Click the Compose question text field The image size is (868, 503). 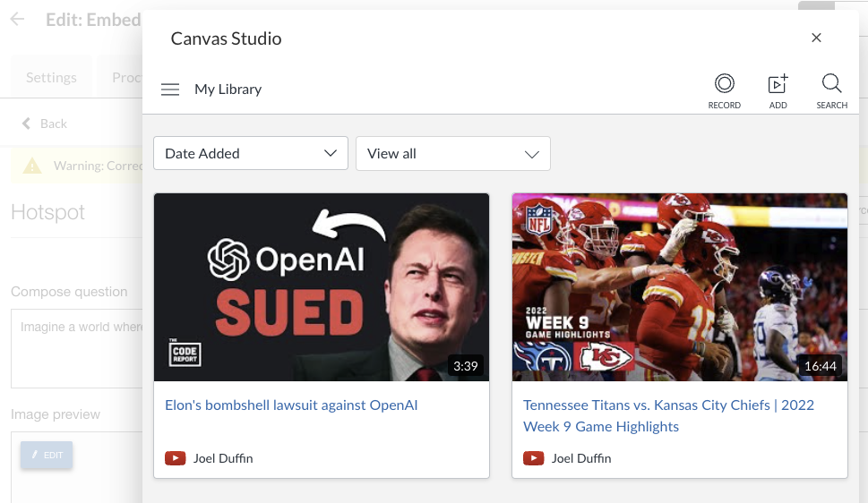coord(77,349)
